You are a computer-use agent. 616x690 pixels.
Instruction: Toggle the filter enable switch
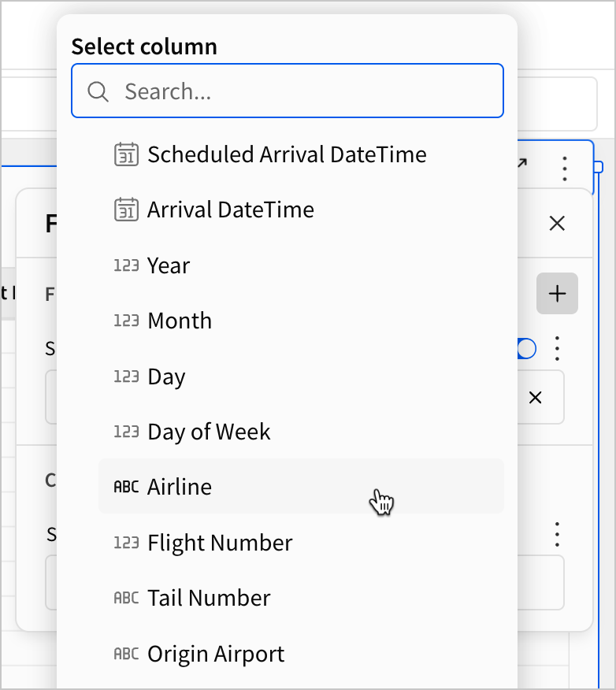pyautogui.click(x=526, y=348)
